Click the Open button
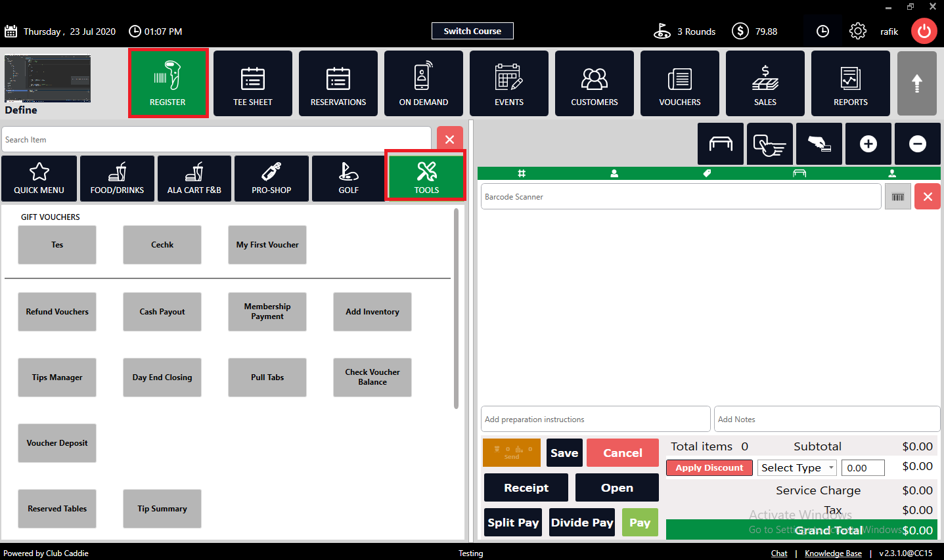 (x=617, y=488)
